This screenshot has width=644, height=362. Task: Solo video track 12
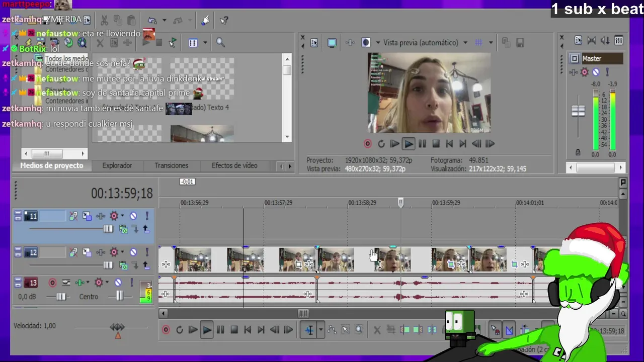click(x=147, y=252)
